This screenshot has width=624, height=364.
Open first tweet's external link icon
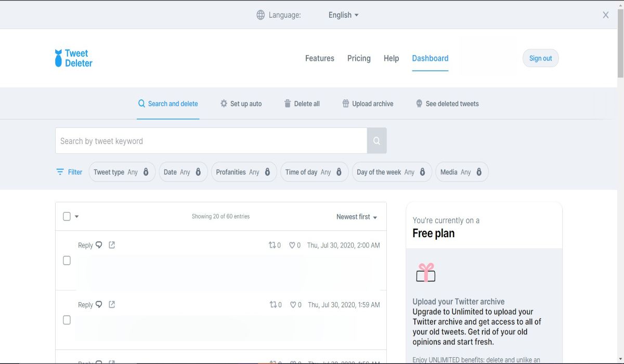pos(112,245)
